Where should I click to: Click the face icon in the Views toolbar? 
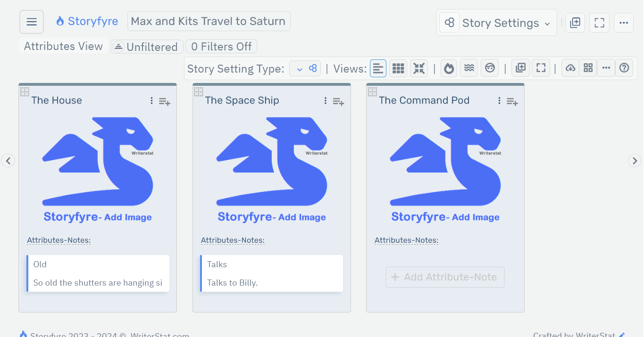489,68
